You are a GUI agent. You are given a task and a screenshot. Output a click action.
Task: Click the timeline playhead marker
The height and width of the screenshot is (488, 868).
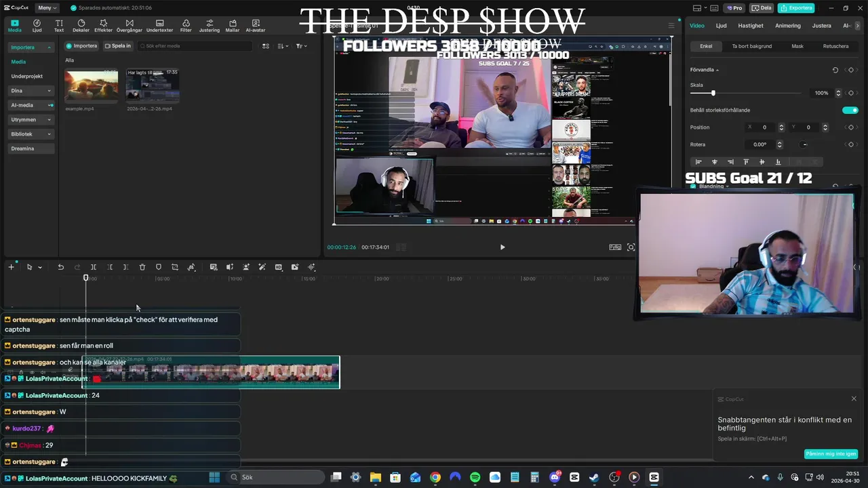tap(86, 278)
